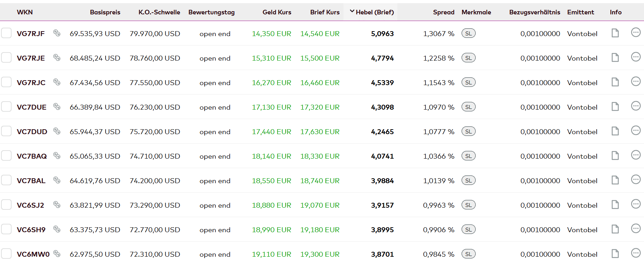Open more options for VC7BAQ row
Viewport: 644px width, 263px height.
point(636,155)
